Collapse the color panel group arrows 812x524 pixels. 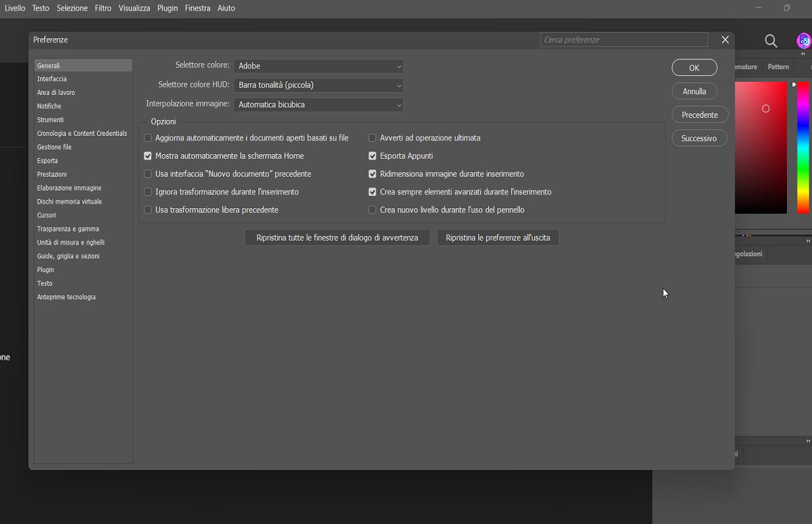coord(803,54)
